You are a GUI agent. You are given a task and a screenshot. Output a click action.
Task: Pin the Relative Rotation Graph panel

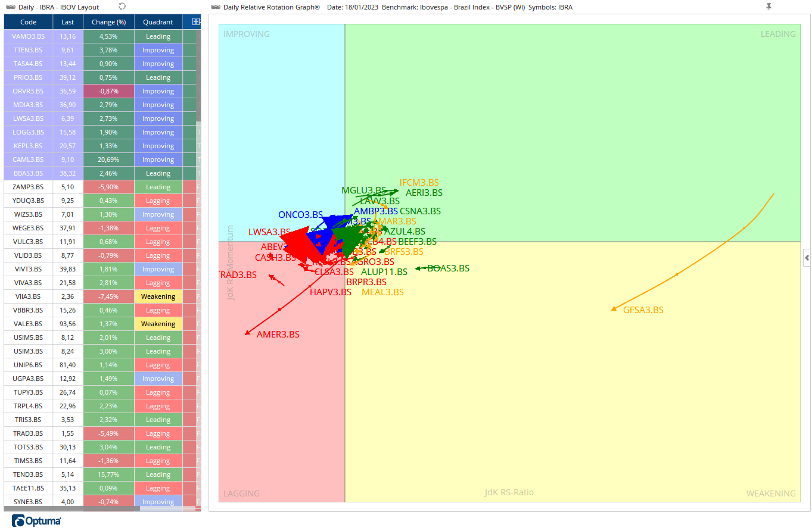769,7
